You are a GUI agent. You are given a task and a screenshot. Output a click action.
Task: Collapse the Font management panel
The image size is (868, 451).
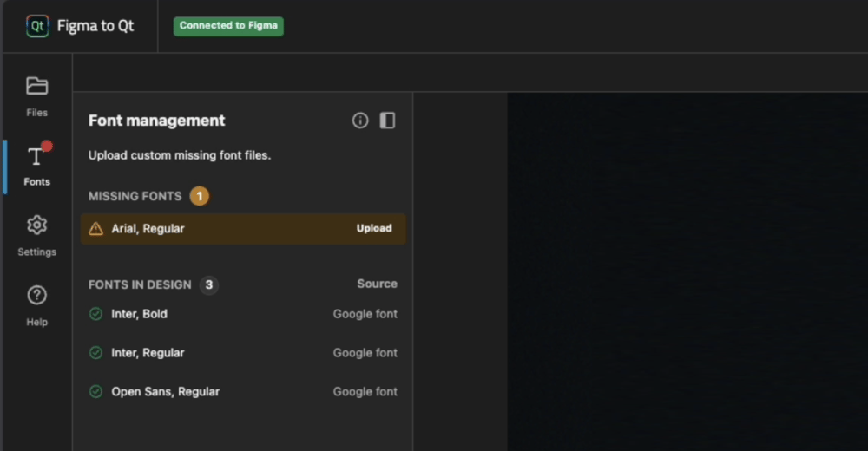(x=387, y=121)
